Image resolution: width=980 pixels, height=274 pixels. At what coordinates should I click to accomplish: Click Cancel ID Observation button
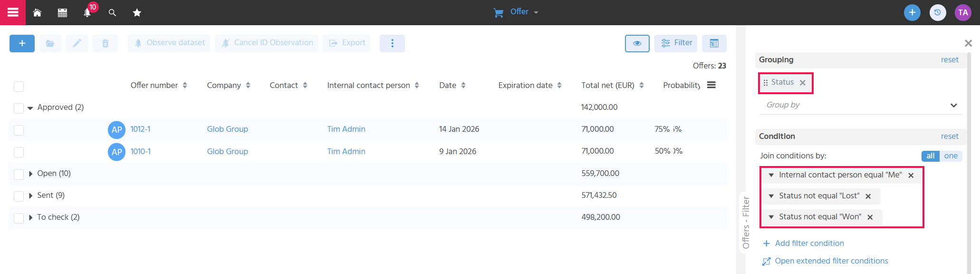(x=267, y=43)
